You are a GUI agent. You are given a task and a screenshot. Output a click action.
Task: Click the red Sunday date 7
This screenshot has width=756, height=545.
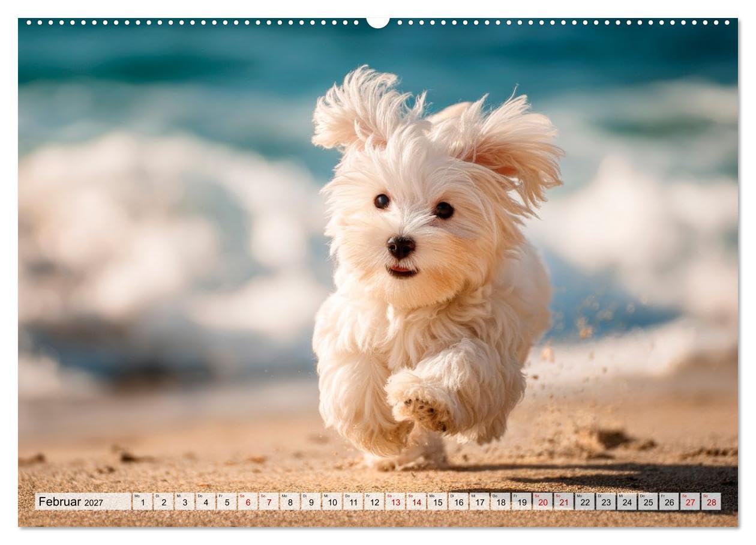(x=268, y=502)
